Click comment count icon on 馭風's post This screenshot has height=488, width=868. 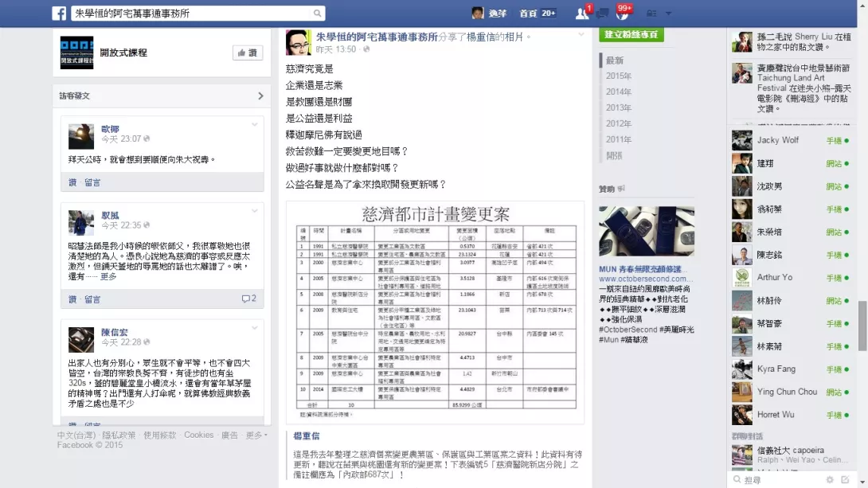click(248, 299)
